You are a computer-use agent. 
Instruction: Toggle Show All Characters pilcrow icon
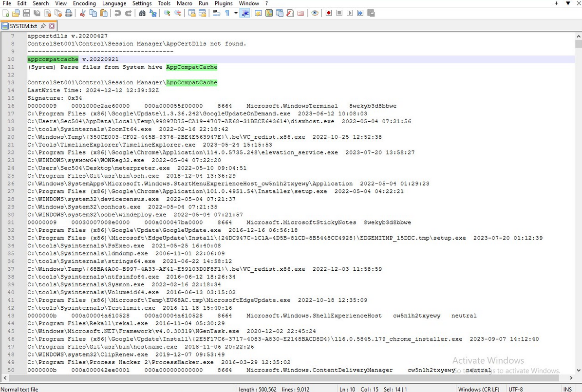click(227, 13)
